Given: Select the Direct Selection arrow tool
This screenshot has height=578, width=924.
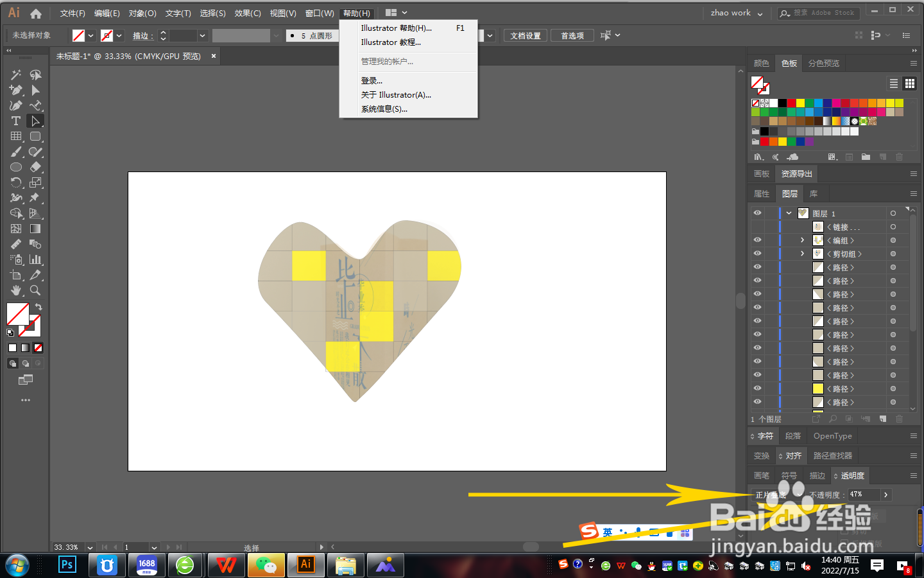Looking at the screenshot, I should 35,121.
